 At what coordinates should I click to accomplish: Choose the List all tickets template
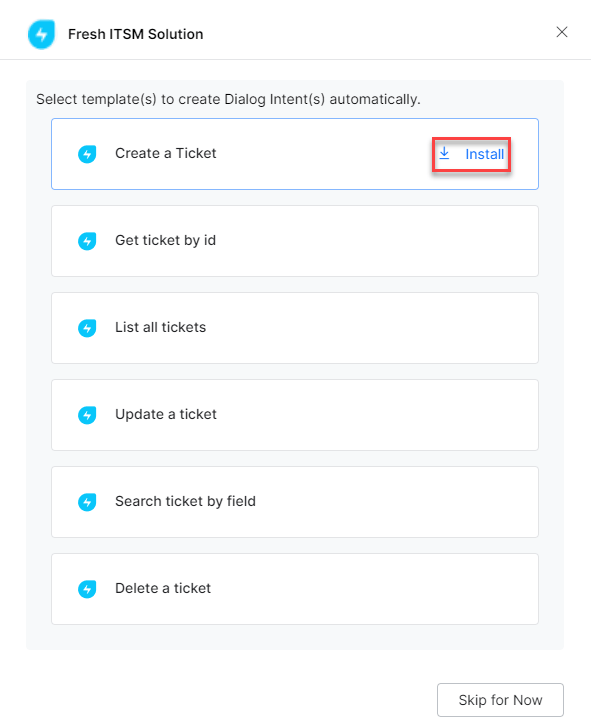295,328
